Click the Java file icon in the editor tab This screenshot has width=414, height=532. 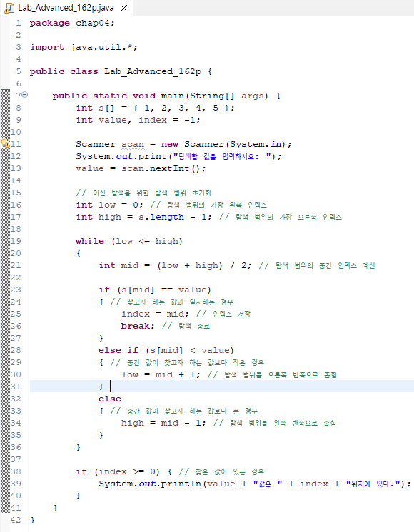pos(9,8)
